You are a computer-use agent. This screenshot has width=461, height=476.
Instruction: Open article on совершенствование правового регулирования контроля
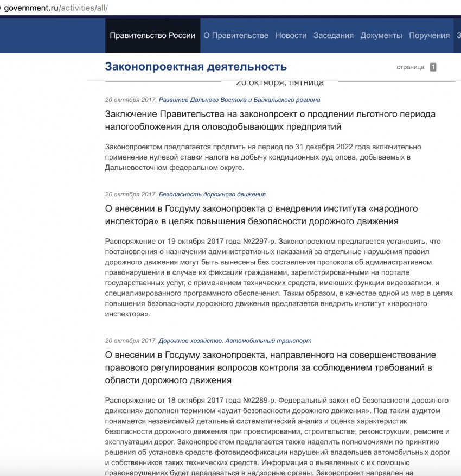pos(270,367)
